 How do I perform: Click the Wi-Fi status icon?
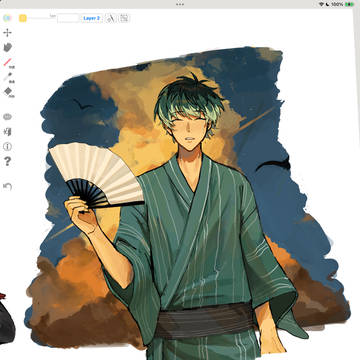click(321, 4)
